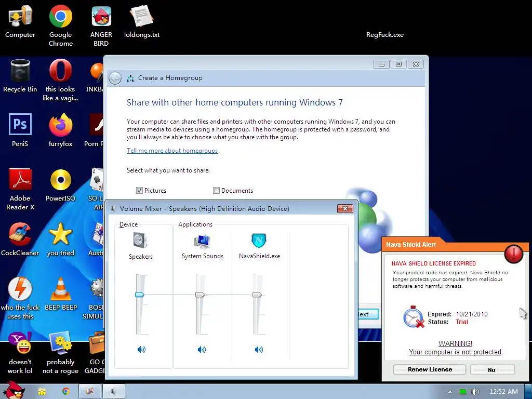Click the Speakers device icon in mixer
532x399 pixels.
(x=140, y=241)
